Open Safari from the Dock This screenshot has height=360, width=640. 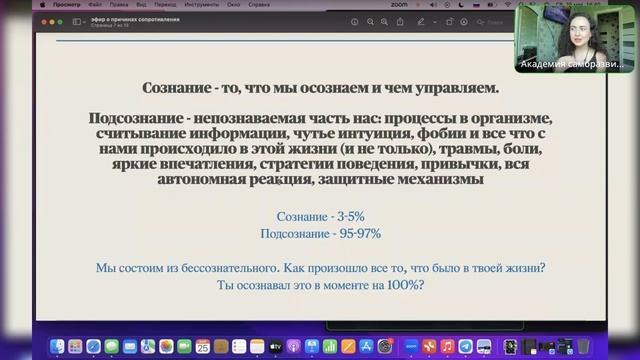93,347
